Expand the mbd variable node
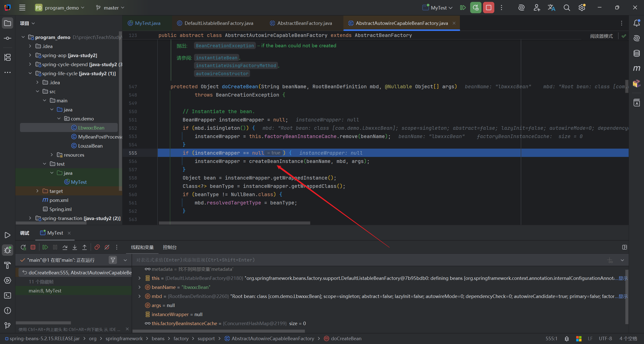Viewport: 644px width, 344px height. pos(140,296)
